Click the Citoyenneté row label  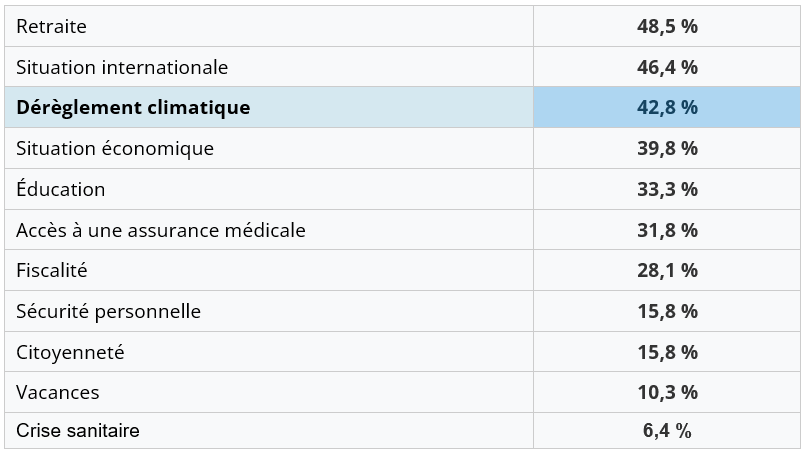coord(70,352)
